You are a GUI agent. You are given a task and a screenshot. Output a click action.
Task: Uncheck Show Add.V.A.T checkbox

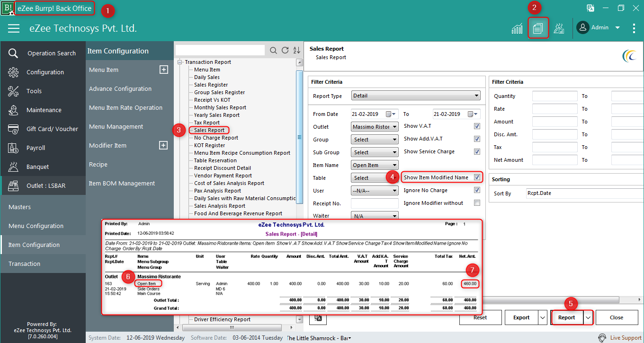477,139
